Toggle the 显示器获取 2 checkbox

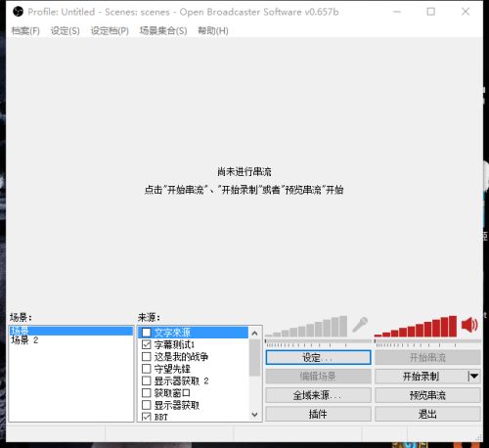pyautogui.click(x=147, y=381)
